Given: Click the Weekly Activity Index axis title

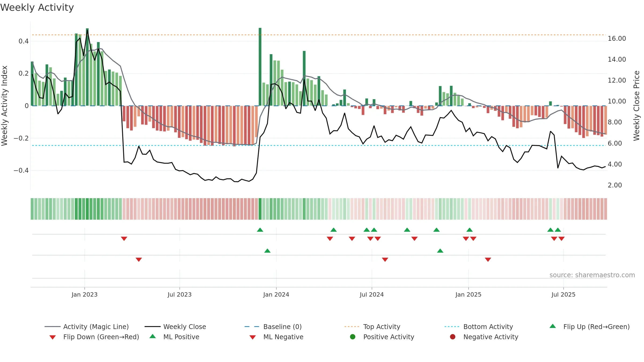Looking at the screenshot, I should tap(5, 106).
